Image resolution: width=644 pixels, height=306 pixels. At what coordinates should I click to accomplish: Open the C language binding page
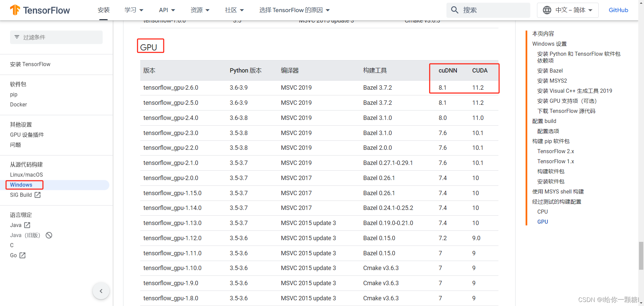12,245
